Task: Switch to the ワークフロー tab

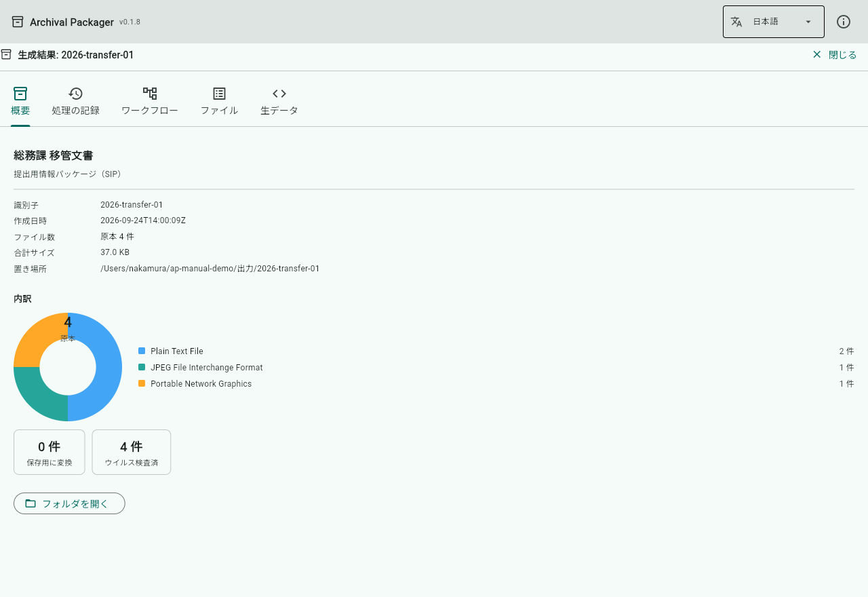Action: (x=150, y=111)
